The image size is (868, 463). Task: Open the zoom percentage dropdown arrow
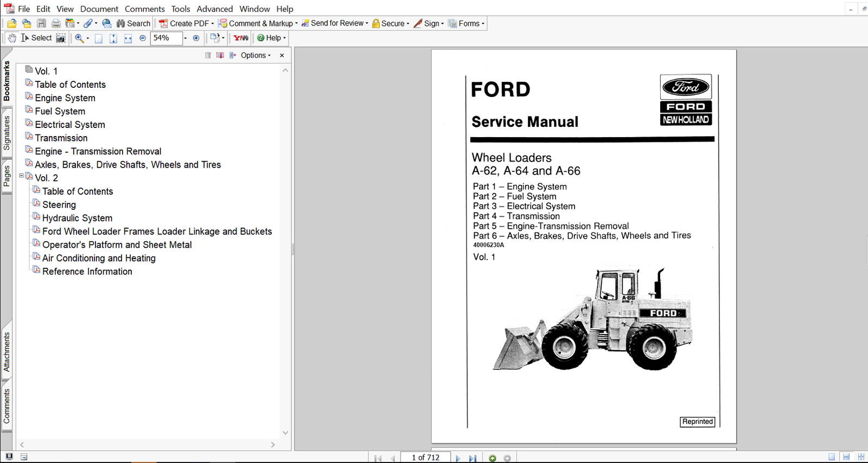185,38
